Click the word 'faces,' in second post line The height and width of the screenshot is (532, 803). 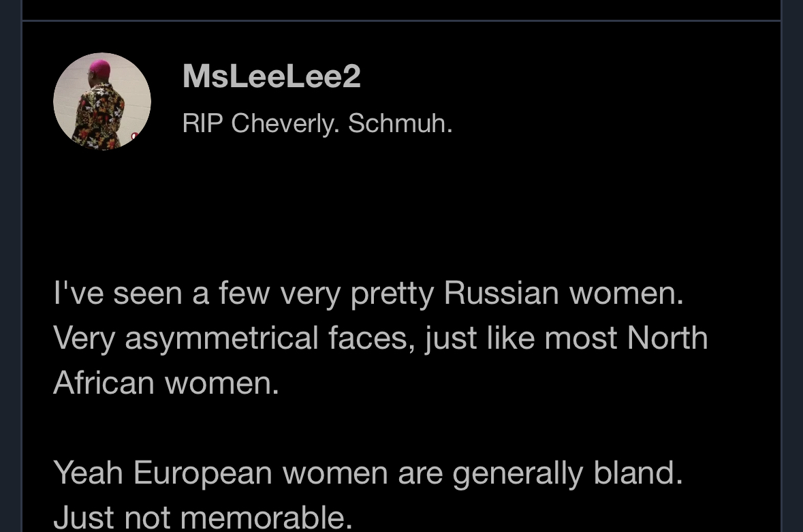372,339
